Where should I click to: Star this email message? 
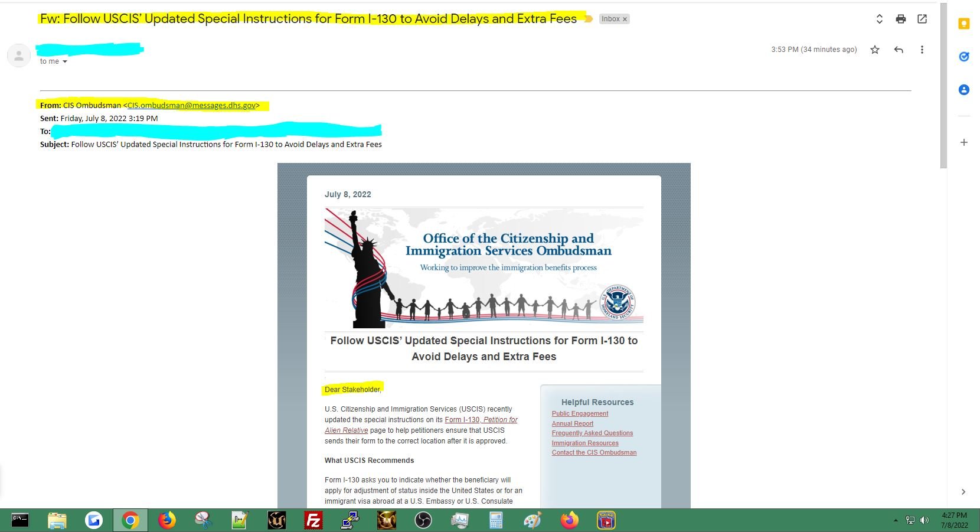pos(875,50)
